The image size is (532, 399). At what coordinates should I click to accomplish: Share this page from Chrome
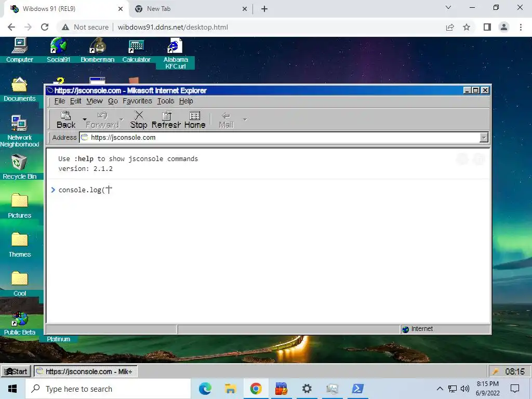tap(450, 27)
